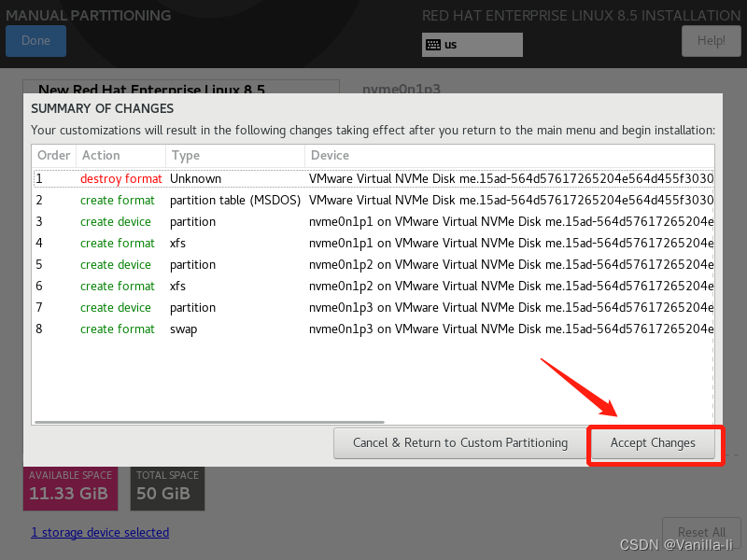Click the horizontal scrollbar of changes table

[209, 422]
